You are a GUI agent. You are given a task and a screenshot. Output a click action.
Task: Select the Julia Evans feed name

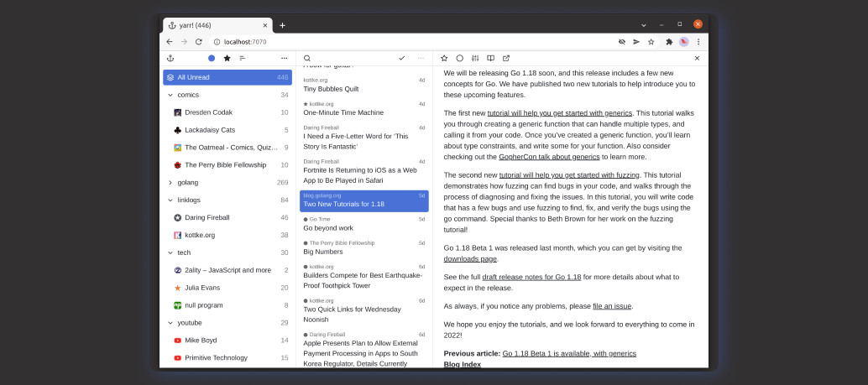pyautogui.click(x=202, y=289)
